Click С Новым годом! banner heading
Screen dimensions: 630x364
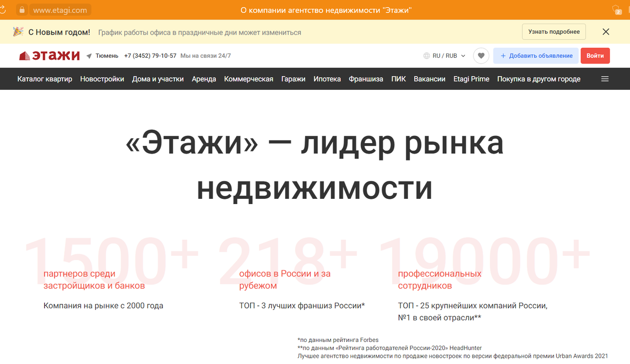pos(59,32)
